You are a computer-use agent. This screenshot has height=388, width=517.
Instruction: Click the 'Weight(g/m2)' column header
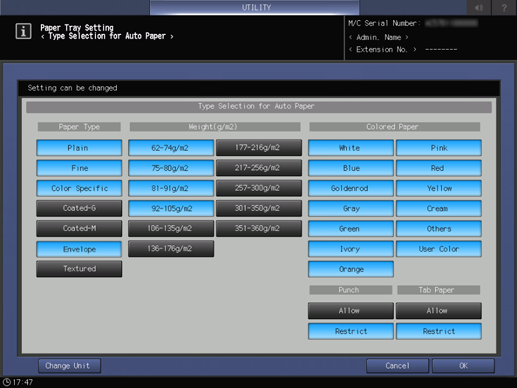click(x=215, y=127)
